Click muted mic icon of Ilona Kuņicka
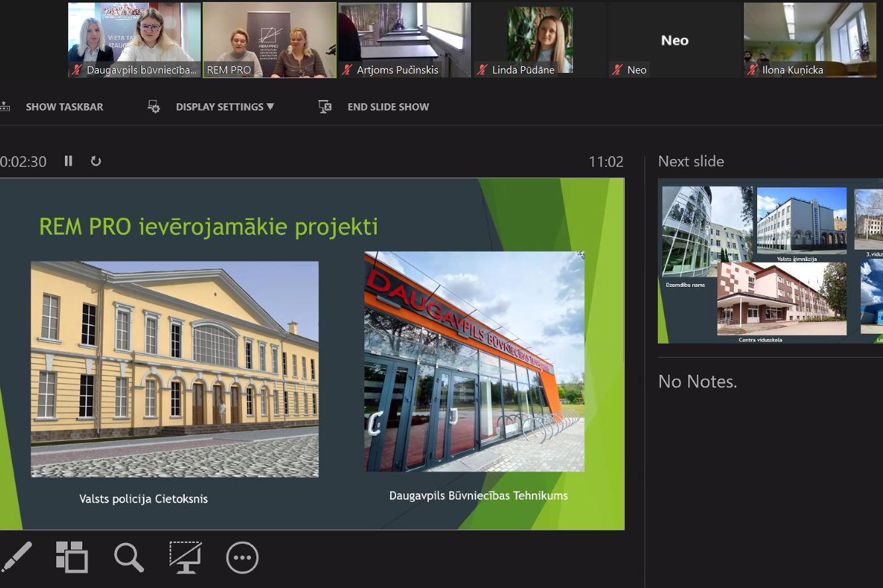Screen dimensions: 883x588 (753, 70)
